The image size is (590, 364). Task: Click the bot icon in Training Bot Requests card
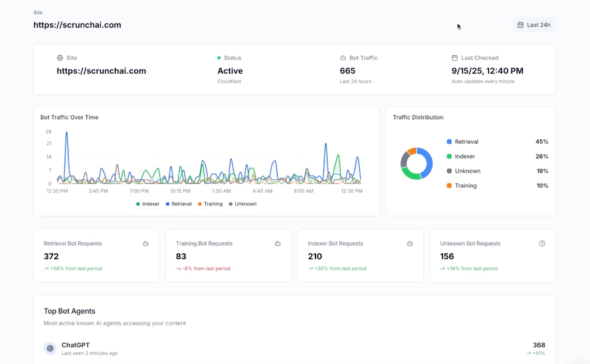(278, 244)
